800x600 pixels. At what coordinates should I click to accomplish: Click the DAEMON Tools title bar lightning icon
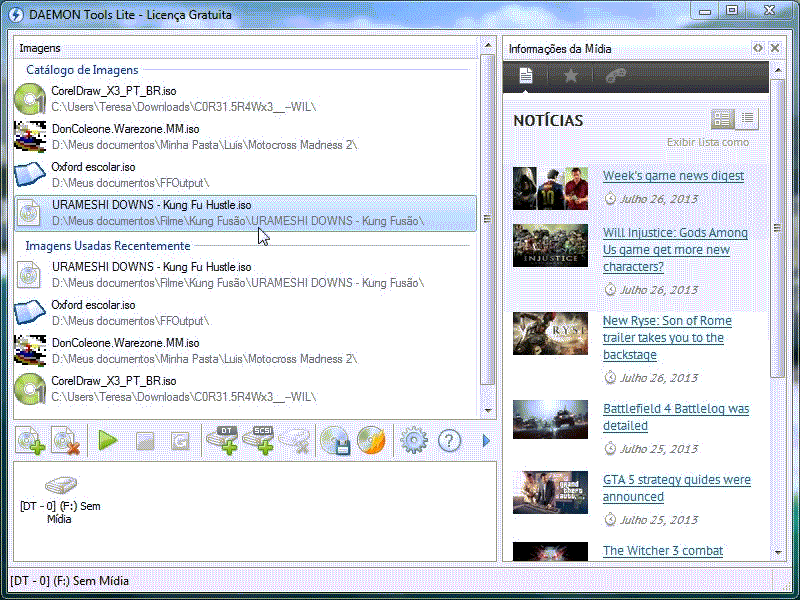tap(16, 14)
